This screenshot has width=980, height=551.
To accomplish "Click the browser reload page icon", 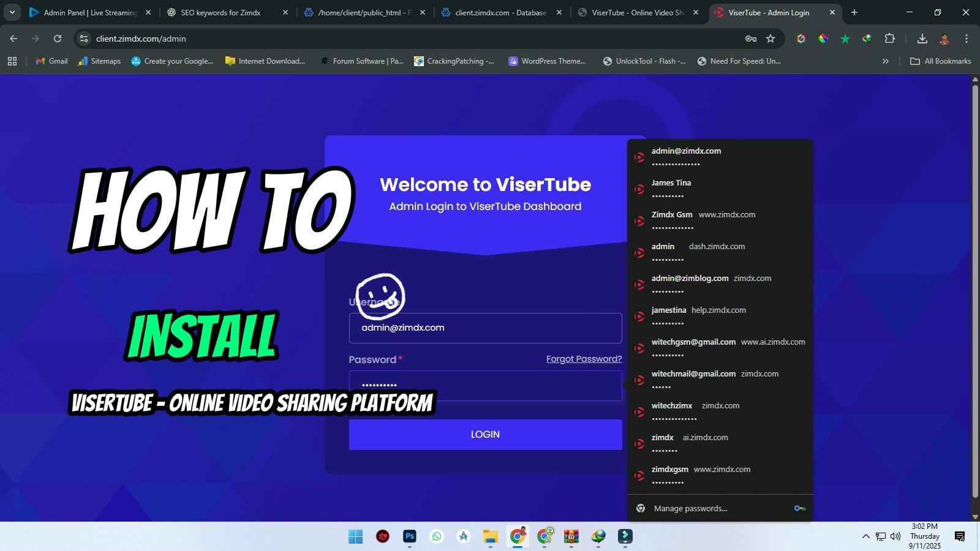I will (x=58, y=39).
